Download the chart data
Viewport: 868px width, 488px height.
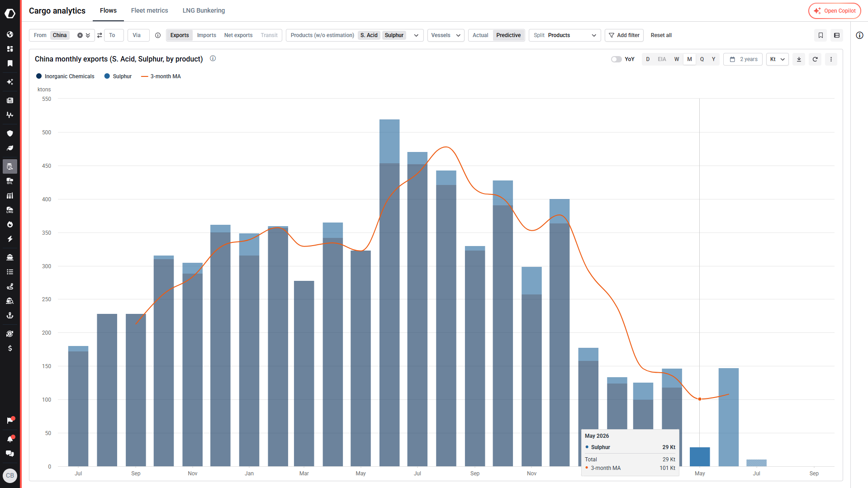[799, 59]
